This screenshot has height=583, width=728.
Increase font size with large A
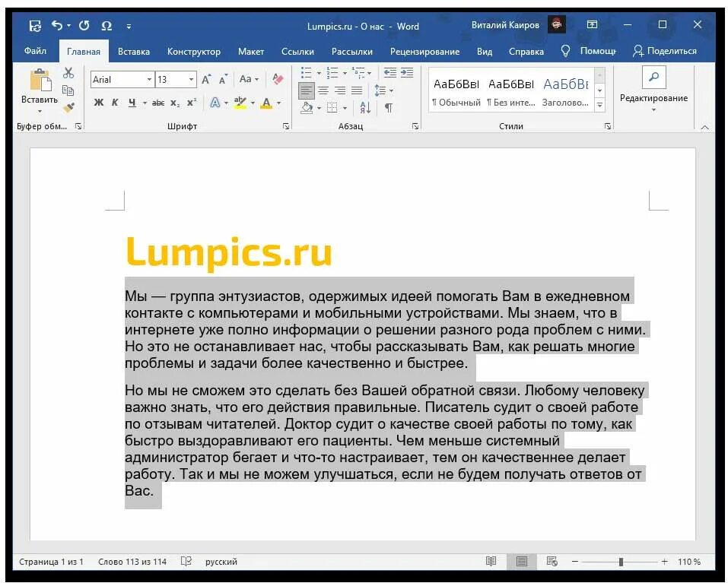[x=206, y=79]
